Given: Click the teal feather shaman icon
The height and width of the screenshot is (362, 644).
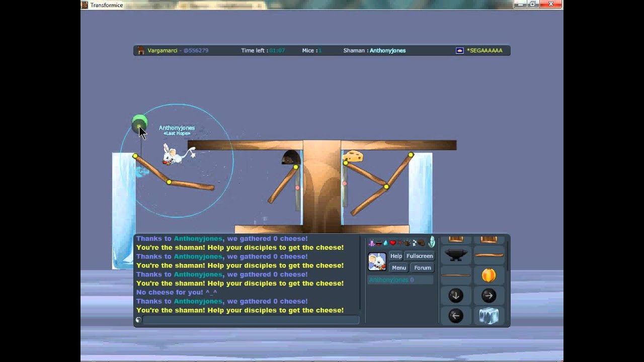Looking at the screenshot, I should pos(432,242).
